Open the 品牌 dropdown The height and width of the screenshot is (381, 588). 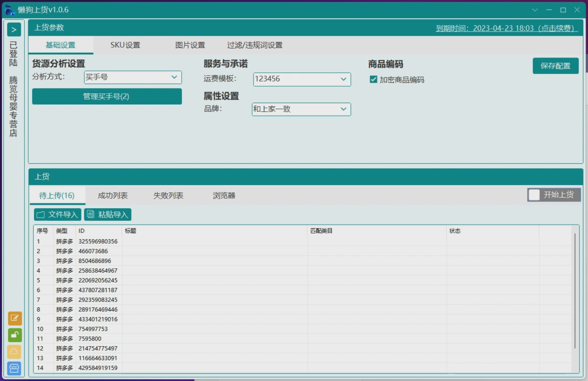[301, 109]
